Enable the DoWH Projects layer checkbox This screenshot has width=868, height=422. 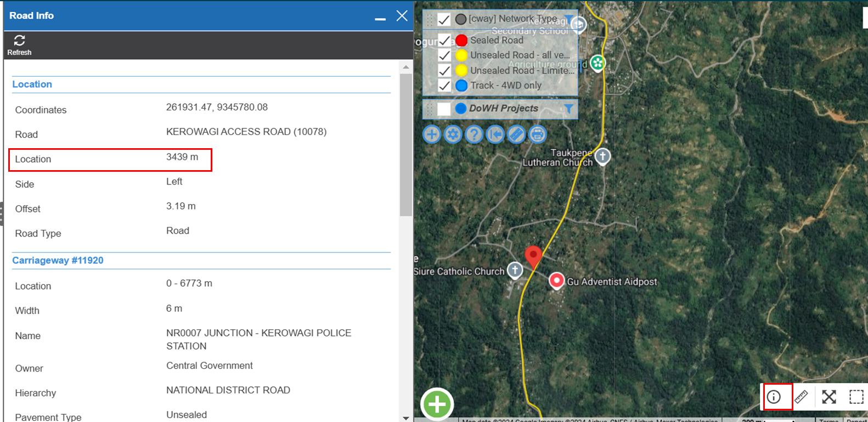click(444, 109)
